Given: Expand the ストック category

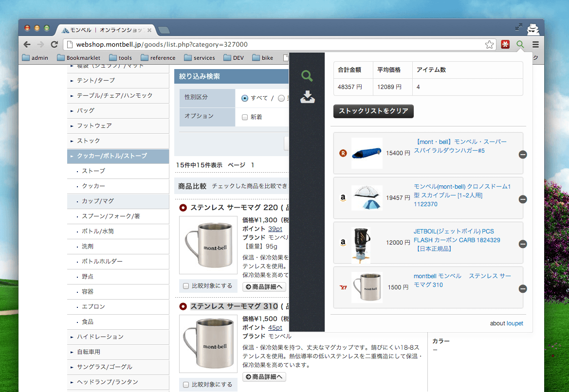Looking at the screenshot, I should click(118, 141).
